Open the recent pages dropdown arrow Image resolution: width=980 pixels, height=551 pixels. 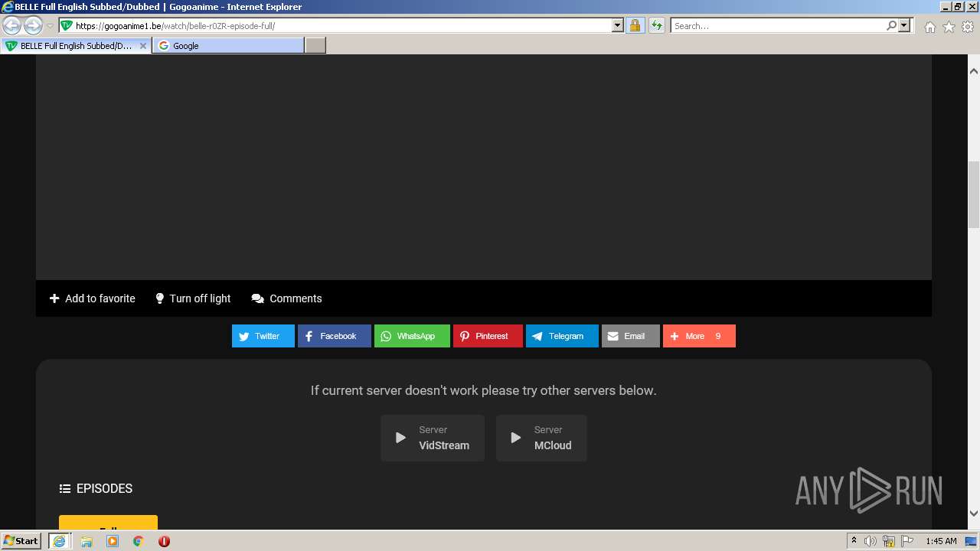(x=50, y=26)
